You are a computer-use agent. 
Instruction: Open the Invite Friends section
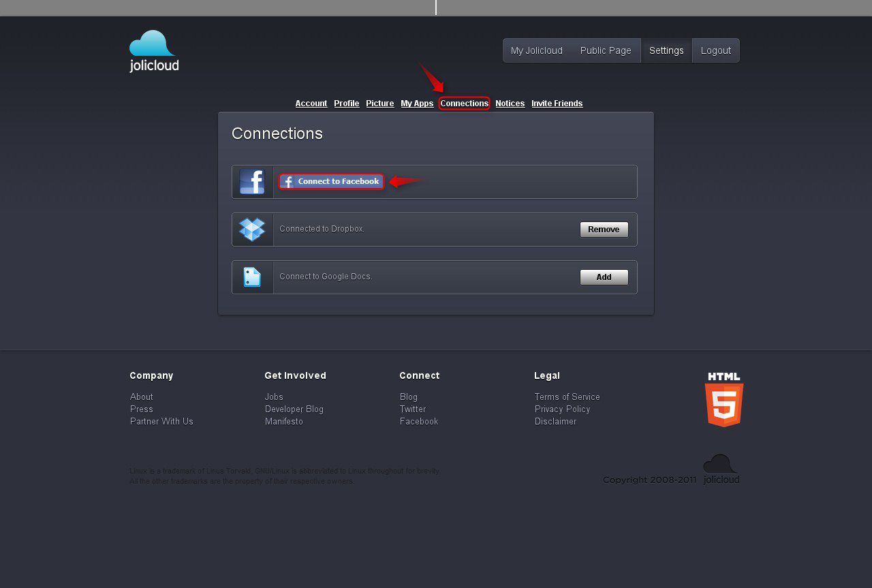[557, 104]
